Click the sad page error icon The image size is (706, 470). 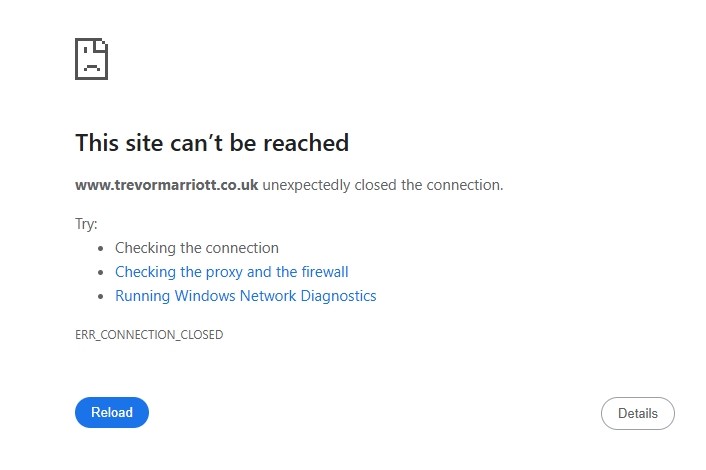[x=91, y=59]
